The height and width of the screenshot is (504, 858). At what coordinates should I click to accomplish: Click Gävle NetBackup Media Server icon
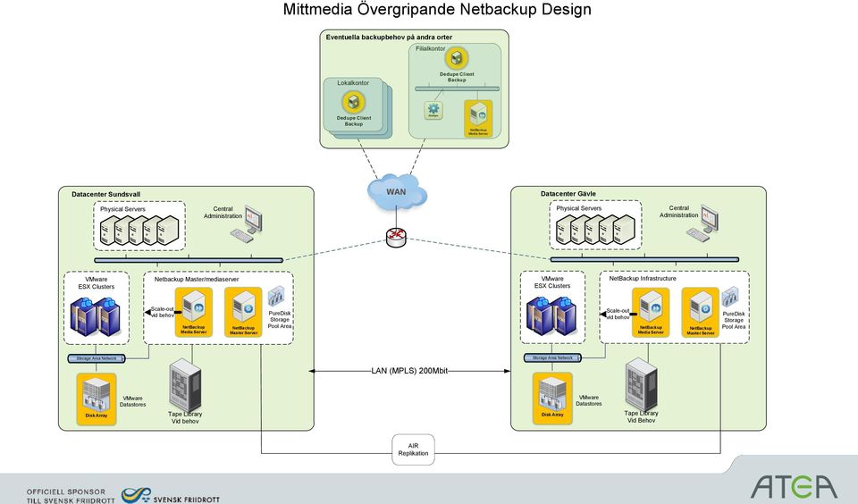tap(651, 313)
